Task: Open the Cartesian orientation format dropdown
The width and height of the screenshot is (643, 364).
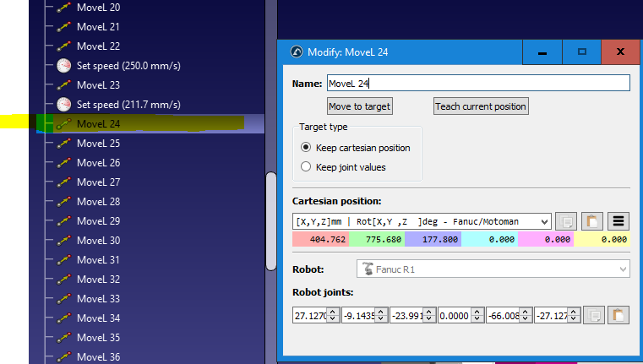Action: click(x=422, y=221)
